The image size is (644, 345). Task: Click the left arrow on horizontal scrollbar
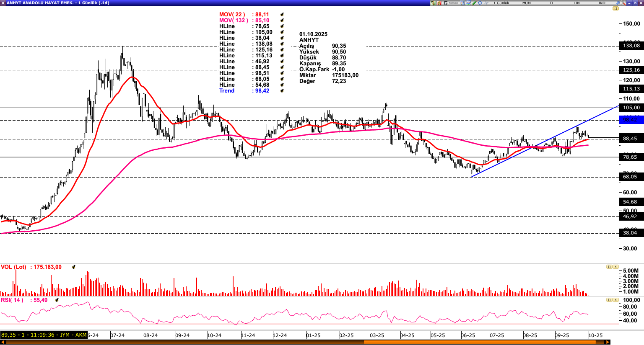[x=3, y=342]
